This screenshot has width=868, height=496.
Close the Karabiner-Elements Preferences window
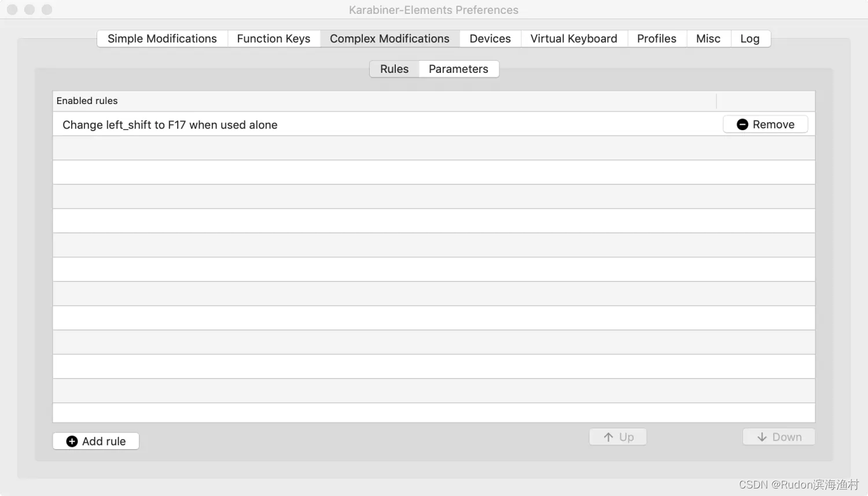12,10
